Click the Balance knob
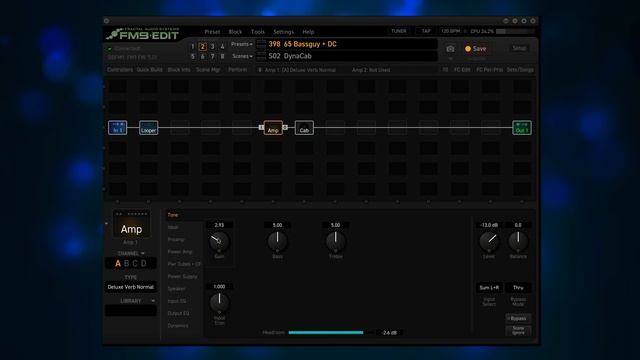 click(518, 242)
